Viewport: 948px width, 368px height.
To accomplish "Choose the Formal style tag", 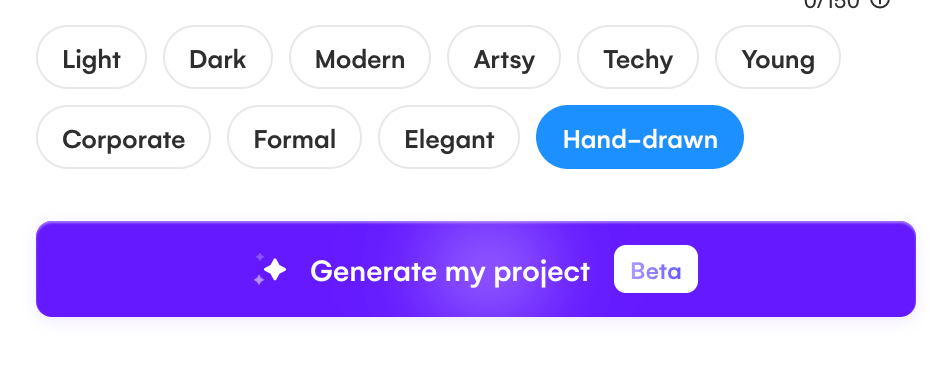I will click(x=294, y=137).
